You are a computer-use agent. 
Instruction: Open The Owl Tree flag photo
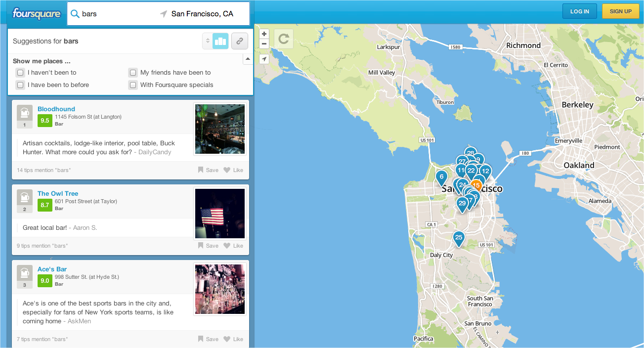[220, 214]
